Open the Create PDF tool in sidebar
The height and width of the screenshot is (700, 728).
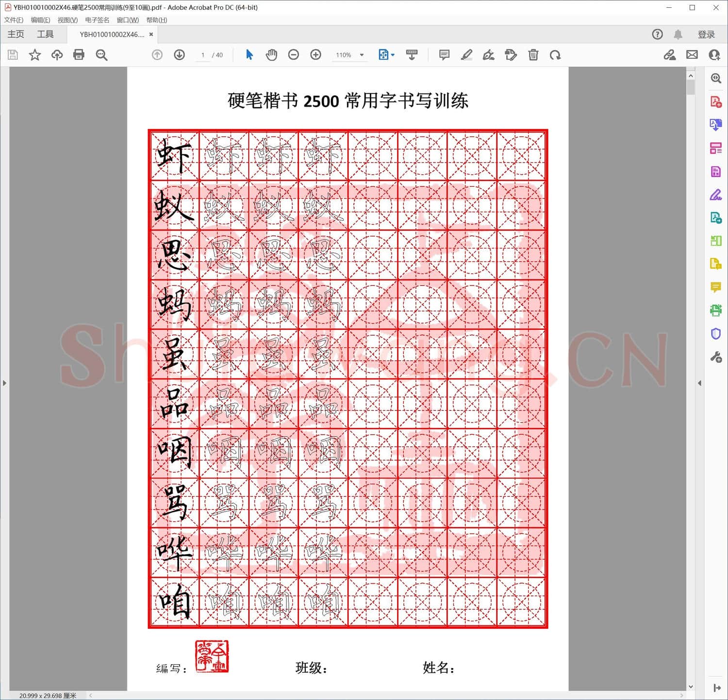click(x=716, y=102)
